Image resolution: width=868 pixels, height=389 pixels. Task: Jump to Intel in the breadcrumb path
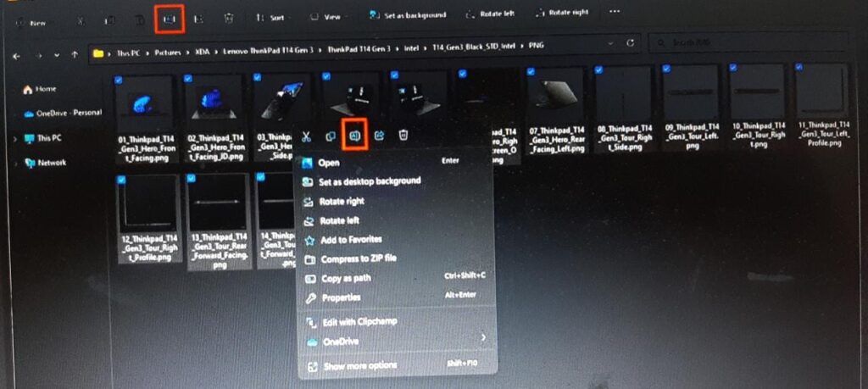[x=410, y=48]
